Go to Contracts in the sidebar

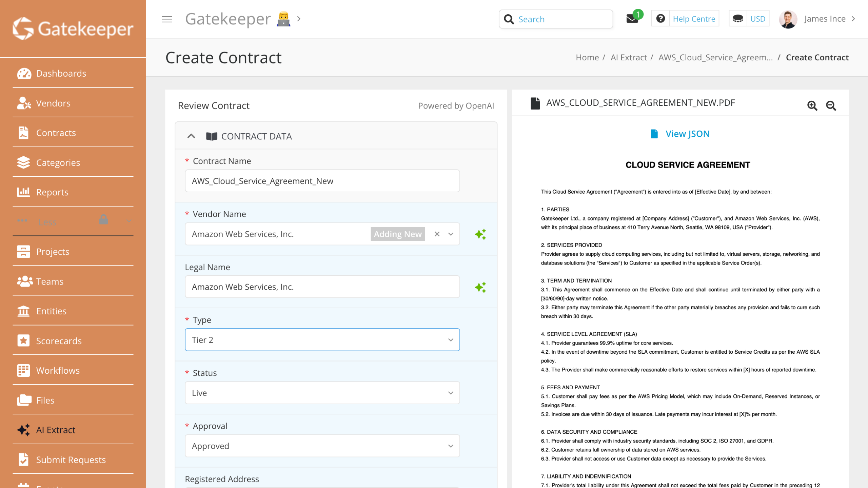pyautogui.click(x=56, y=133)
